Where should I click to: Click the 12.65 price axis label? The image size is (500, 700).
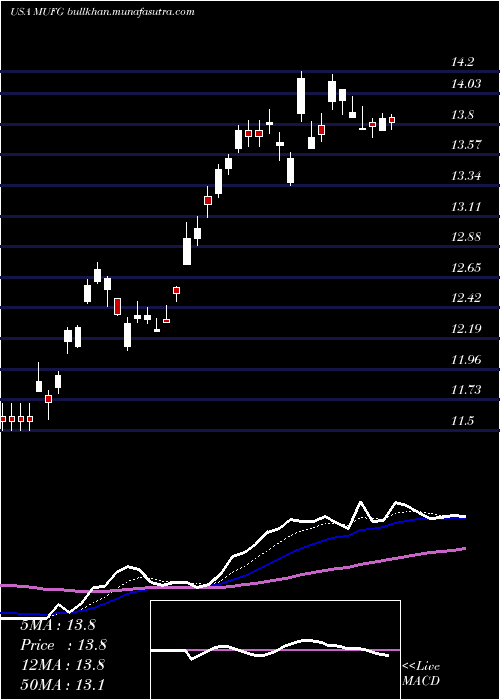click(x=466, y=267)
